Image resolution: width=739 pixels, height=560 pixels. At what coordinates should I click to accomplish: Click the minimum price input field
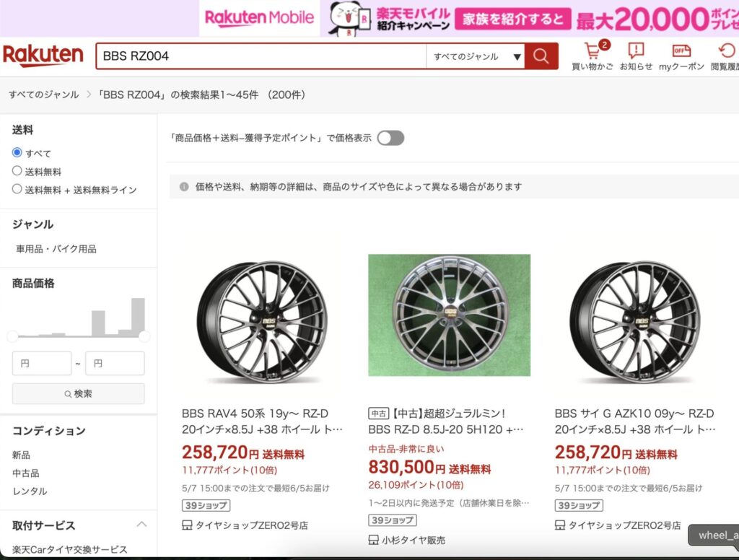click(x=41, y=364)
